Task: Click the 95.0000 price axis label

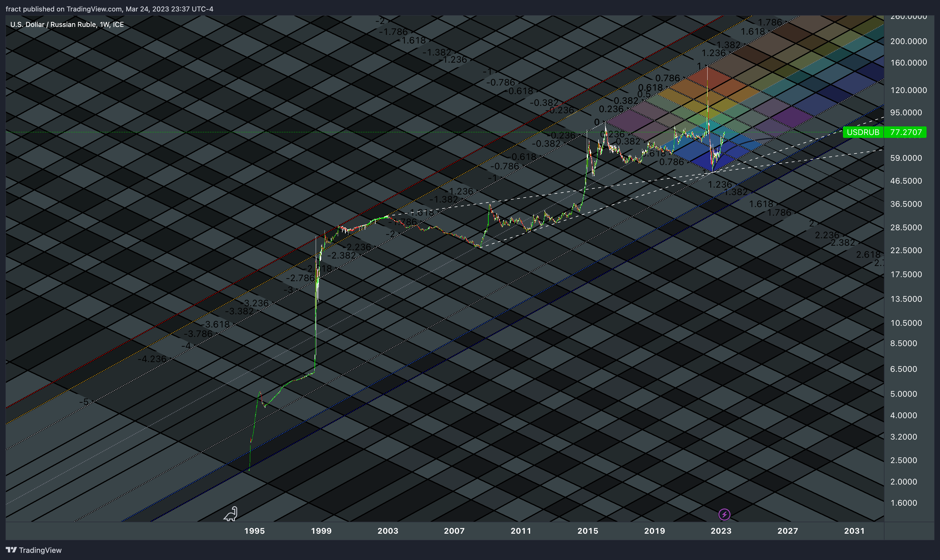Action: (x=906, y=112)
